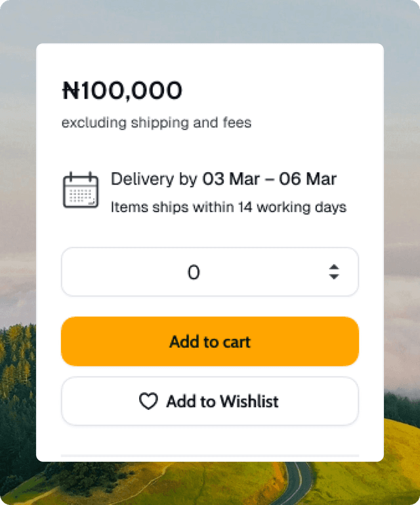
Task: Click the bold '03 Mar – 06 Mar' date range
Action: point(269,179)
